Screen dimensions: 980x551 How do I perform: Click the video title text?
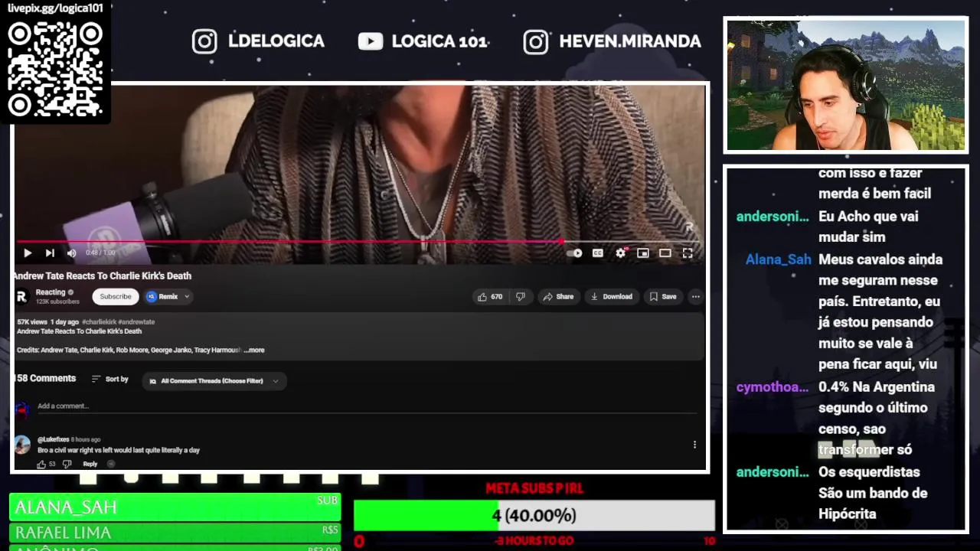pos(103,276)
